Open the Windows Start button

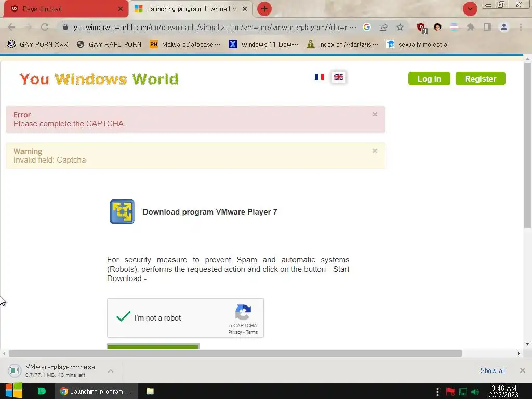point(14,391)
